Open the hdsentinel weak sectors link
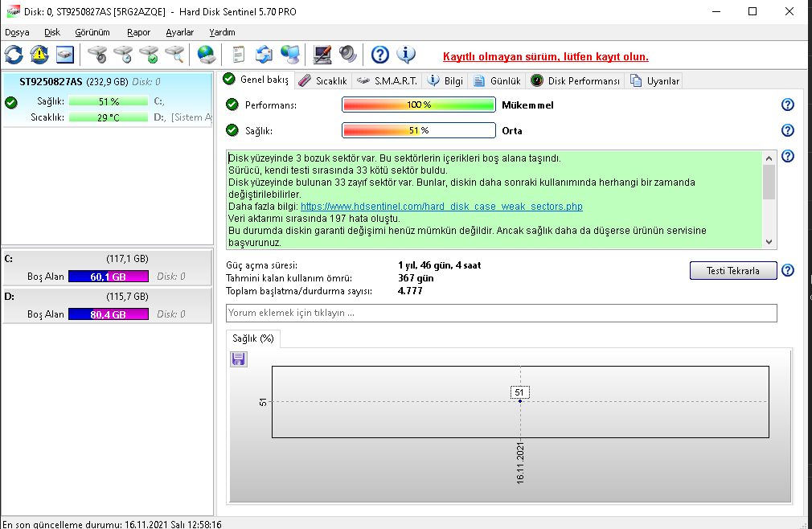 click(x=441, y=206)
